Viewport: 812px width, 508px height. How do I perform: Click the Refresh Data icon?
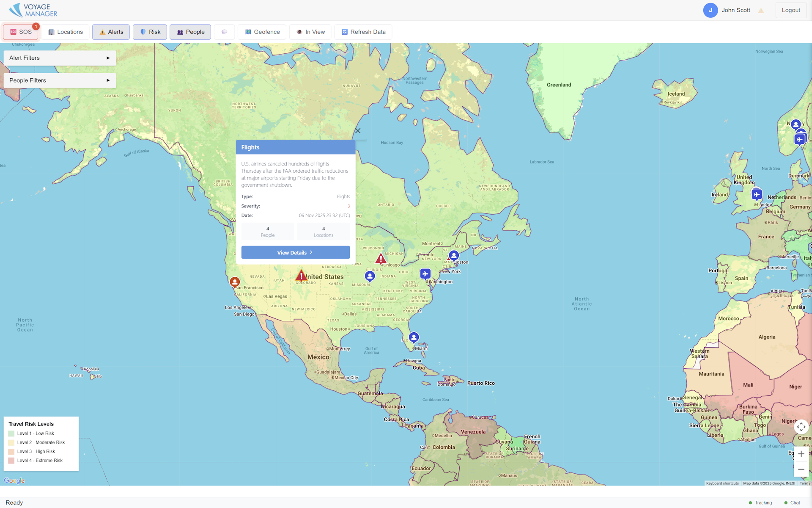point(363,32)
